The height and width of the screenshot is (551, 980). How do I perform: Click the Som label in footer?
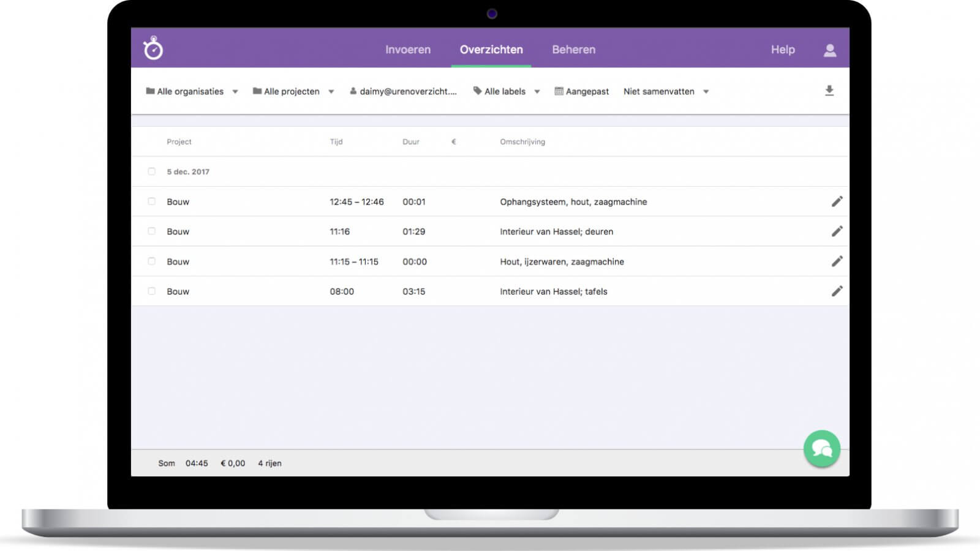pyautogui.click(x=166, y=463)
